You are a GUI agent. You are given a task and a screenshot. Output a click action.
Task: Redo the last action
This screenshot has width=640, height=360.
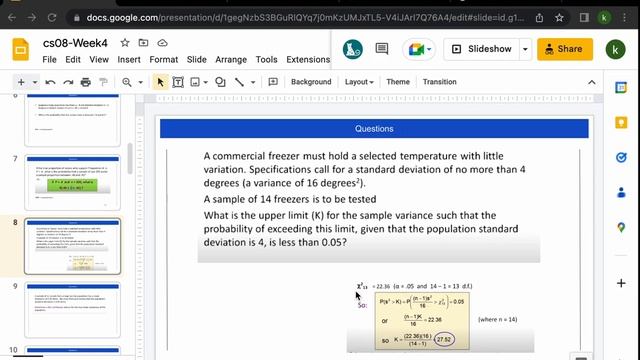click(68, 82)
